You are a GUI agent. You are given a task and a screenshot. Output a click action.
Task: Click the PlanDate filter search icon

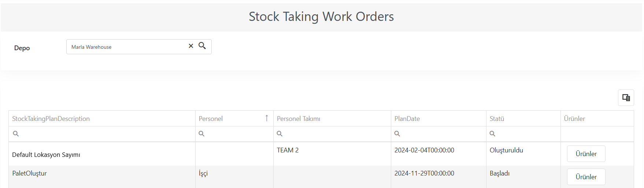(397, 134)
